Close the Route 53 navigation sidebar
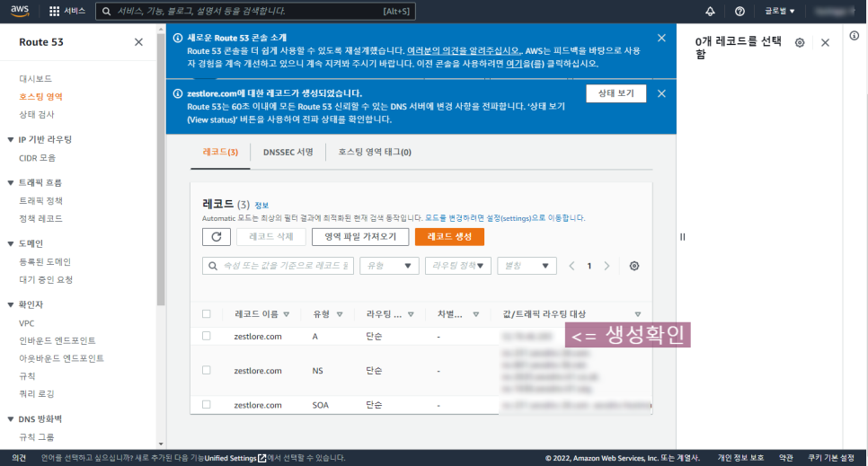Screen dimensions: 868x466 (138, 42)
